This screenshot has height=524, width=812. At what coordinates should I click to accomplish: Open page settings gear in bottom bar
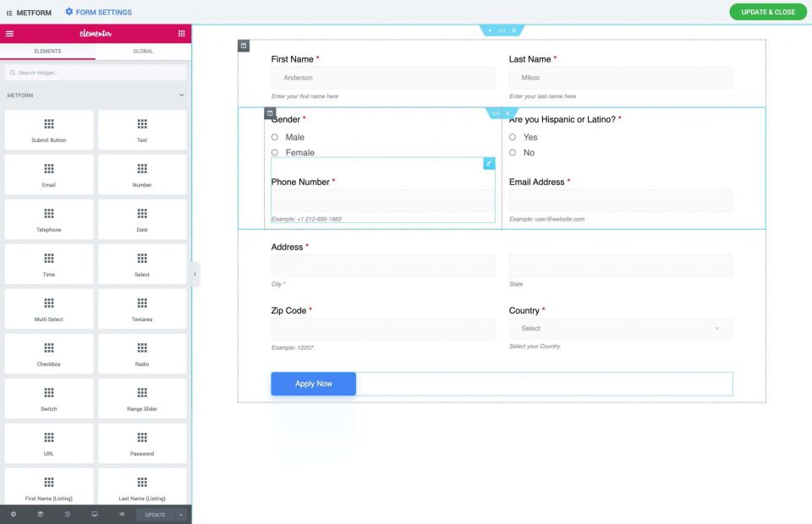click(x=13, y=514)
